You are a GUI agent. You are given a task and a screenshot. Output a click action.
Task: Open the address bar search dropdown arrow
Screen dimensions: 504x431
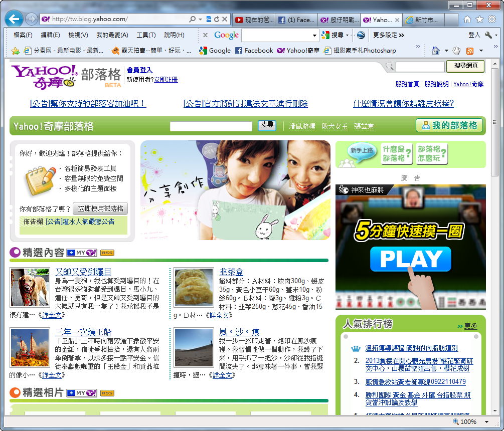200,19
